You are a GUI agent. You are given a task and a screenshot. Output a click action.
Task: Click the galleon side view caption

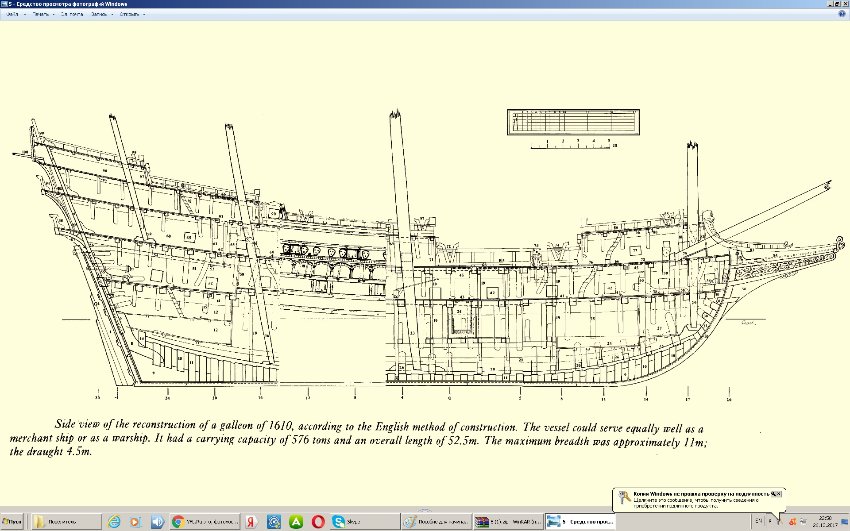click(358, 438)
